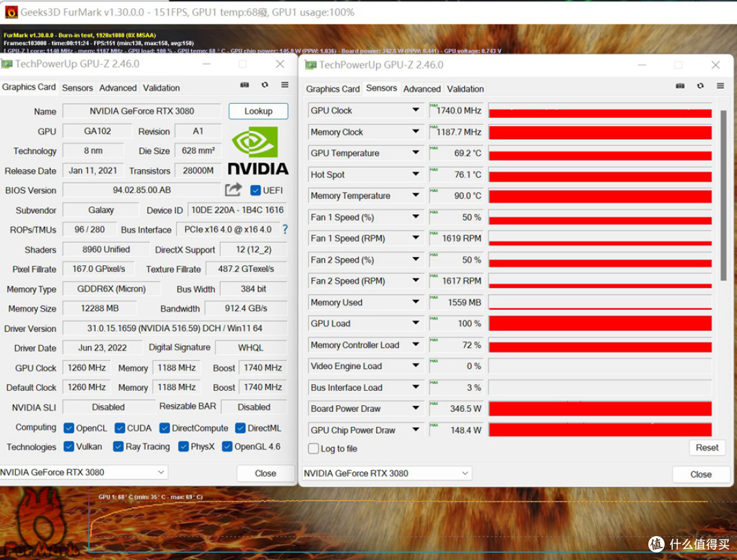Click the GPU Load red graph bar
The width and height of the screenshot is (737, 560).
click(x=601, y=323)
